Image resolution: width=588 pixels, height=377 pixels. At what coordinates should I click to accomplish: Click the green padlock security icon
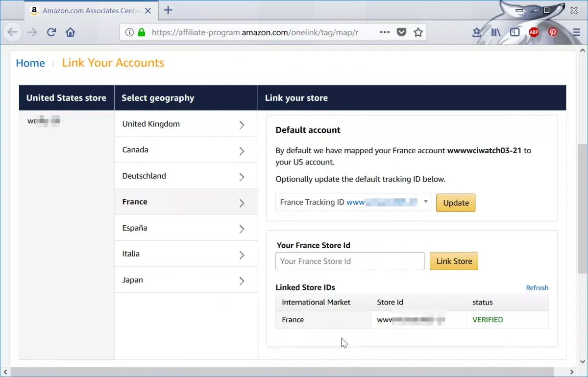(142, 32)
